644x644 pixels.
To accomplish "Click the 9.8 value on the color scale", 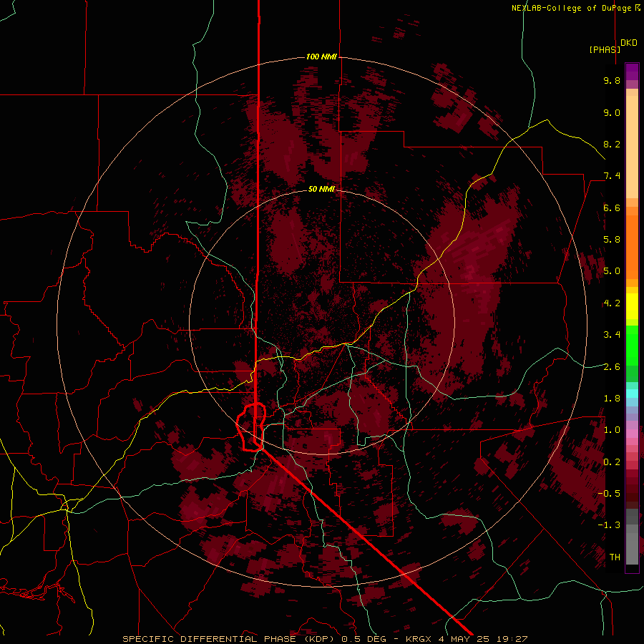I will coord(612,80).
